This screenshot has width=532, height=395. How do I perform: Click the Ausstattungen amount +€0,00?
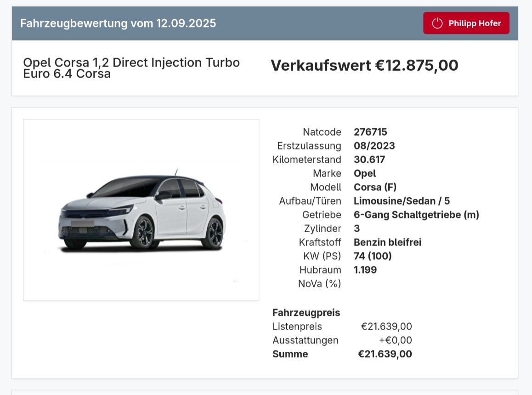pyautogui.click(x=395, y=340)
